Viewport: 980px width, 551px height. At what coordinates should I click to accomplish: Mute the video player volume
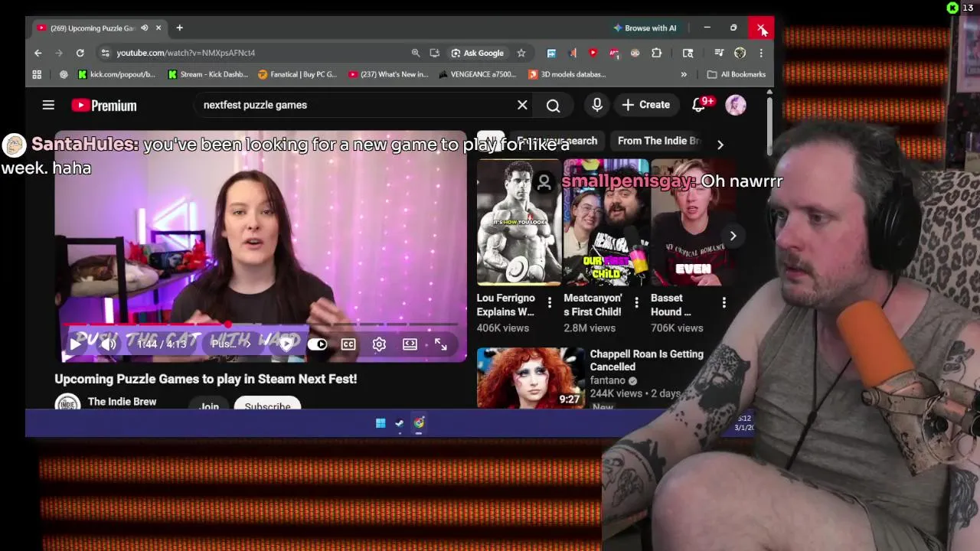tap(109, 344)
